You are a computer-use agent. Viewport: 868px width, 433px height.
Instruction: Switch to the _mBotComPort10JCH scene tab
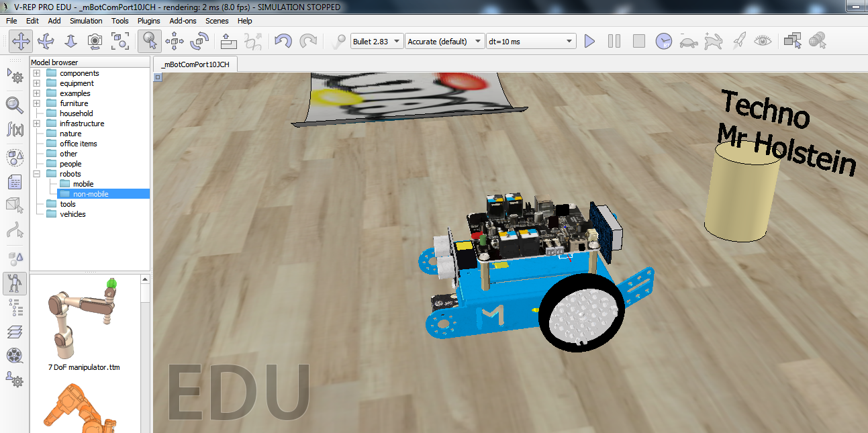point(195,64)
